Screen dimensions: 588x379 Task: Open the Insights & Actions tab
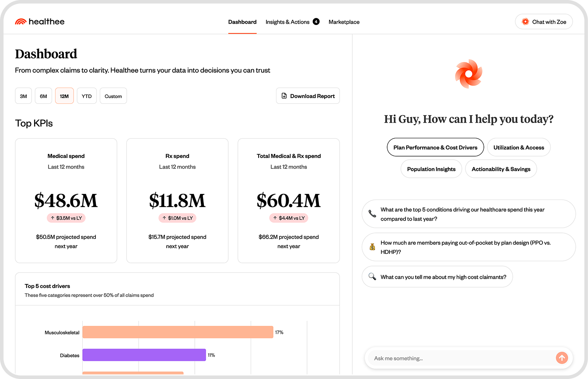click(x=287, y=22)
